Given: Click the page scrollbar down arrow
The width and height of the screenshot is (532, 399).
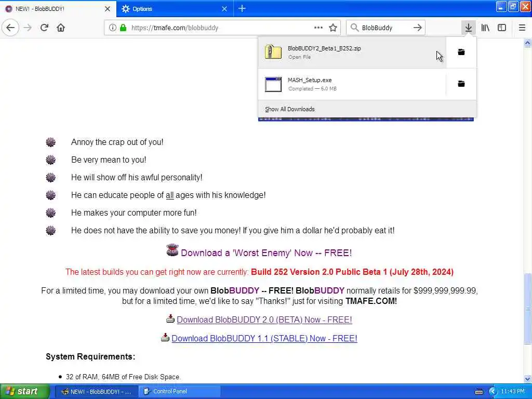Looking at the screenshot, I should [527, 379].
